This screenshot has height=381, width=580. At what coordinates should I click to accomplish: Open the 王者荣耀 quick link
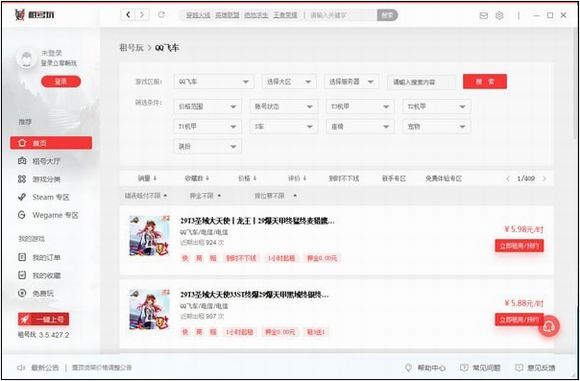(x=285, y=15)
